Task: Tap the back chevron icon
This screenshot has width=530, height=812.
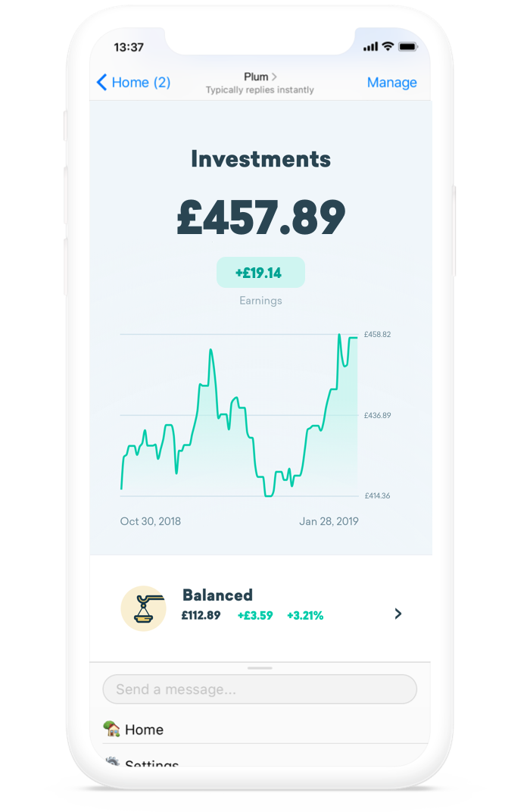Action: [x=102, y=83]
